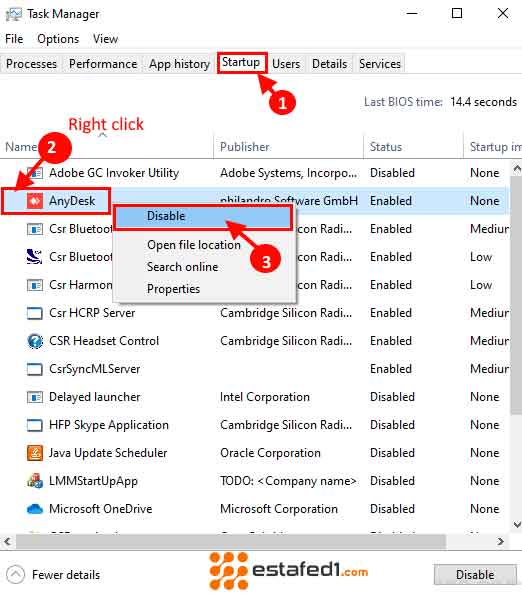Viewport: 522px width, 595px height.
Task: Click the TODO: <Company name> publisher cell
Action: click(x=288, y=481)
